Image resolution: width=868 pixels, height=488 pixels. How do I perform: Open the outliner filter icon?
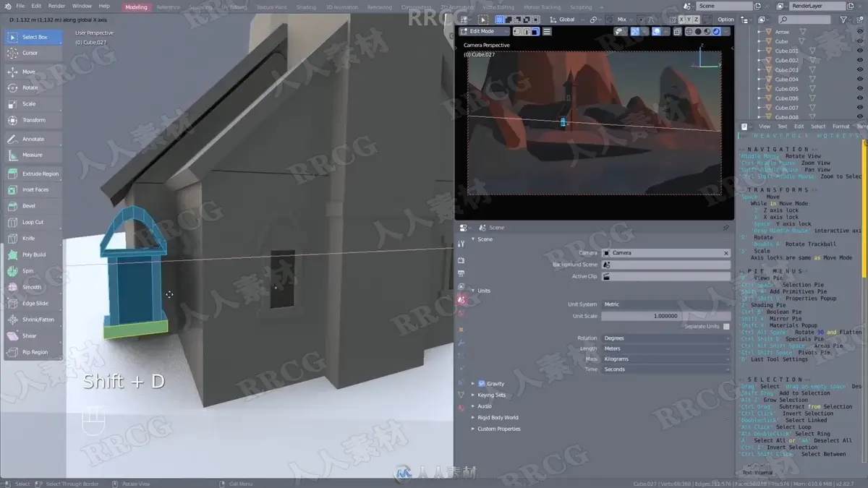pyautogui.click(x=844, y=20)
